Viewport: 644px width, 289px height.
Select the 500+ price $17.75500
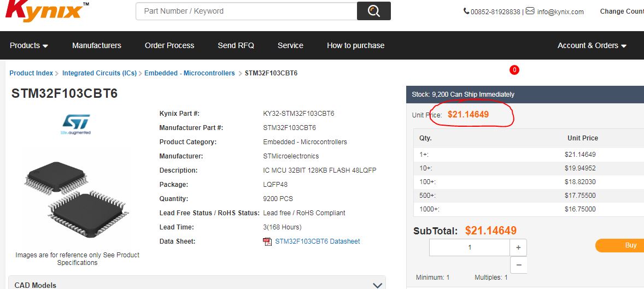pyautogui.click(x=580, y=196)
